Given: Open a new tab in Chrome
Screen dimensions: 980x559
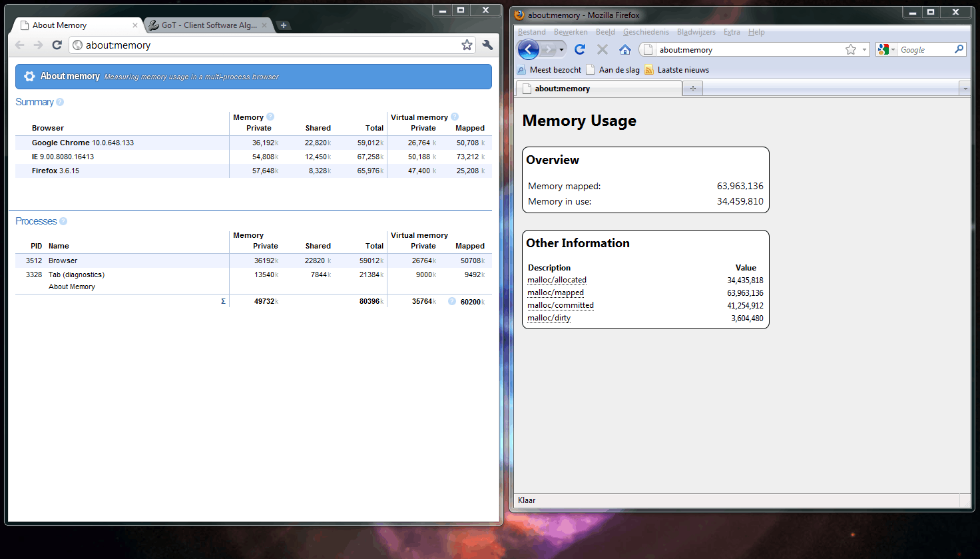Looking at the screenshot, I should pyautogui.click(x=283, y=25).
